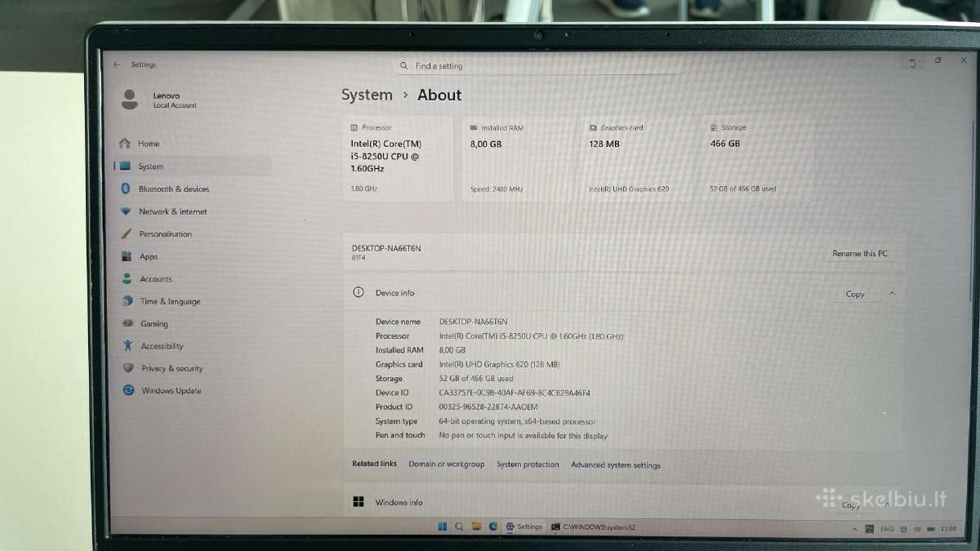Click the Product ID value 00325-96528-22874-AAOEM
Viewport: 980px width, 551px height.
point(488,407)
